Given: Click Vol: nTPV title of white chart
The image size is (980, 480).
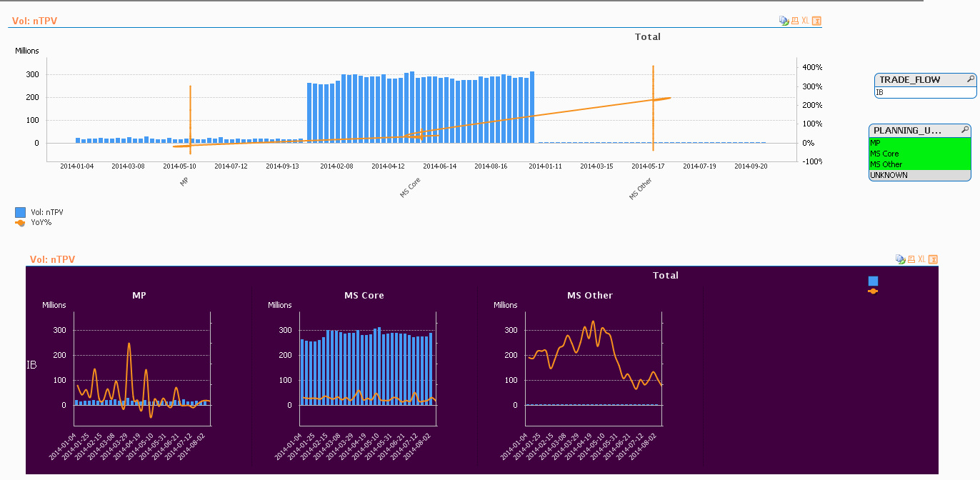Looking at the screenshot, I should [35, 21].
